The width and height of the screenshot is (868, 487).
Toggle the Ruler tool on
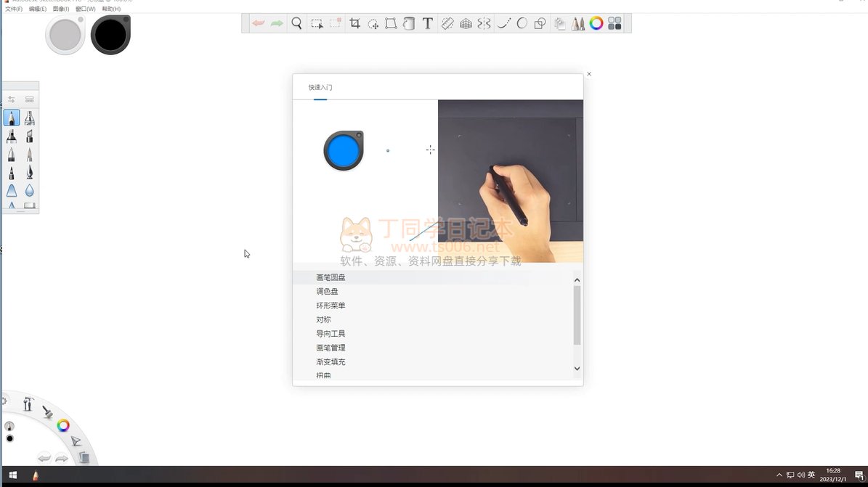point(447,23)
